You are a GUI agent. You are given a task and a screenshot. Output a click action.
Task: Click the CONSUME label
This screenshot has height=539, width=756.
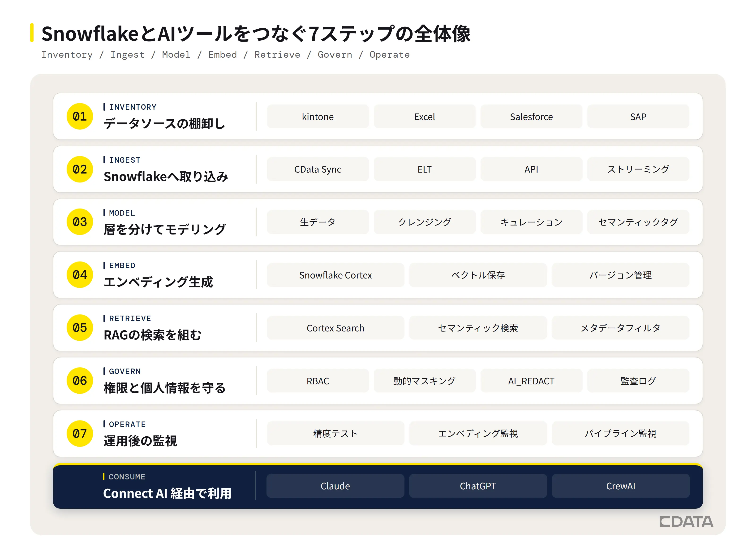127,477
